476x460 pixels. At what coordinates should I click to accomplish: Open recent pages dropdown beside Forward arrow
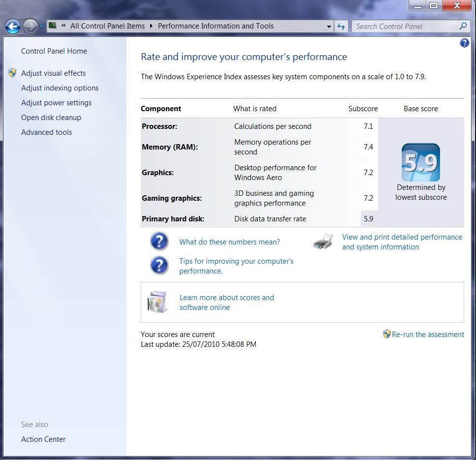click(x=42, y=27)
